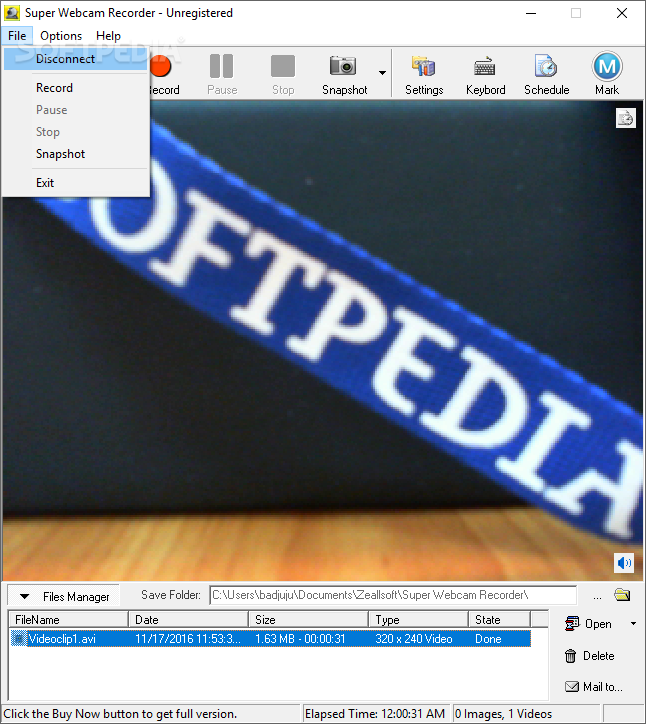Select the Videoclip1.avi row
Viewport: 646px width, 724px height.
(270, 639)
